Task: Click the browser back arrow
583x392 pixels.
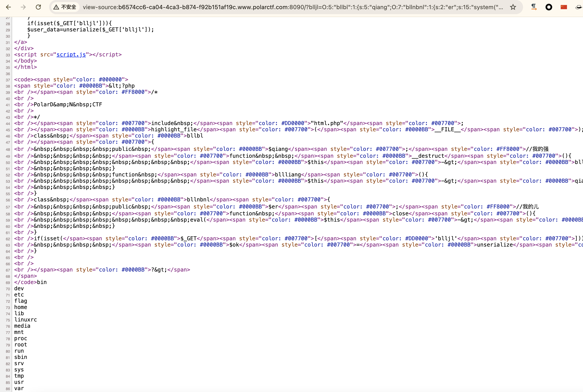Action: point(9,7)
